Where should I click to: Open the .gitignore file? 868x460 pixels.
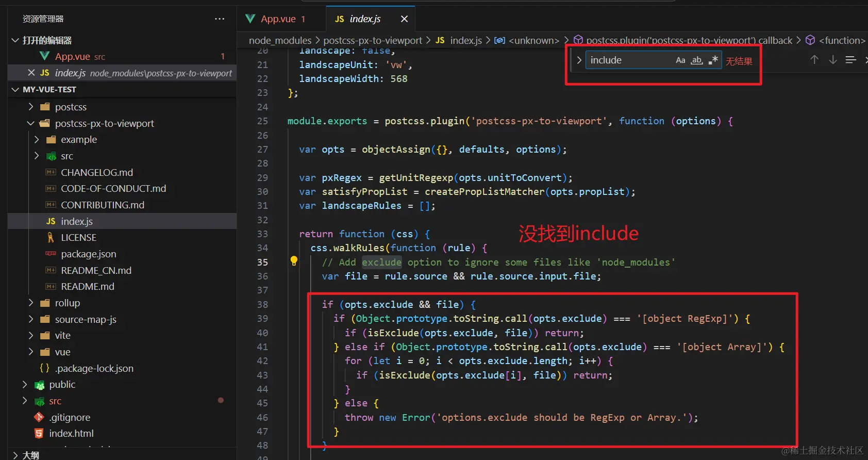point(70,417)
